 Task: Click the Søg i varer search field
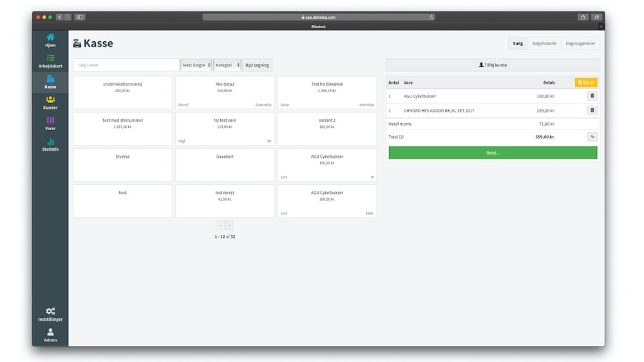tap(126, 65)
